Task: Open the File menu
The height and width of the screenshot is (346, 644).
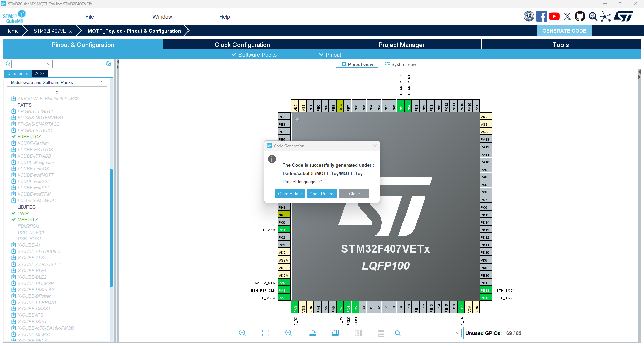Action: pos(90,17)
